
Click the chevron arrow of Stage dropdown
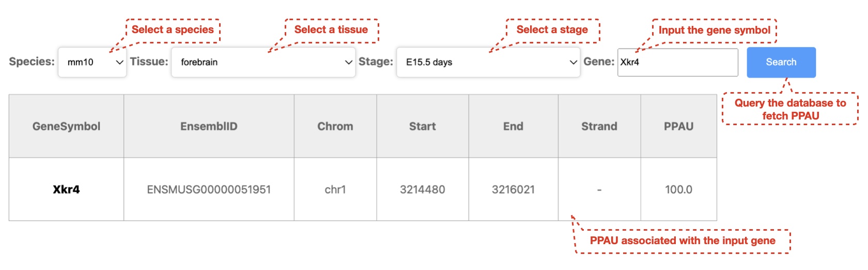tap(573, 62)
